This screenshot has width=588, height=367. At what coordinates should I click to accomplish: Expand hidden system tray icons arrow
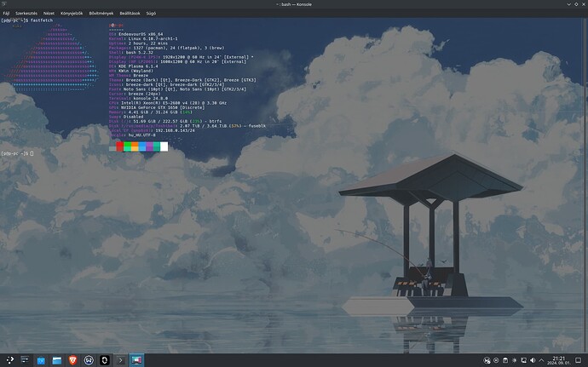[541, 360]
